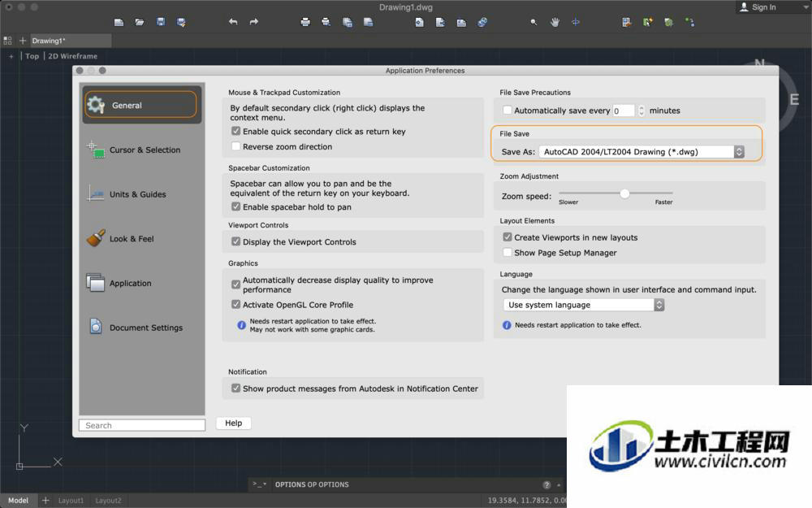The height and width of the screenshot is (508, 812).
Task: Click the New drawing icon in toolbar
Action: pyautogui.click(x=119, y=22)
